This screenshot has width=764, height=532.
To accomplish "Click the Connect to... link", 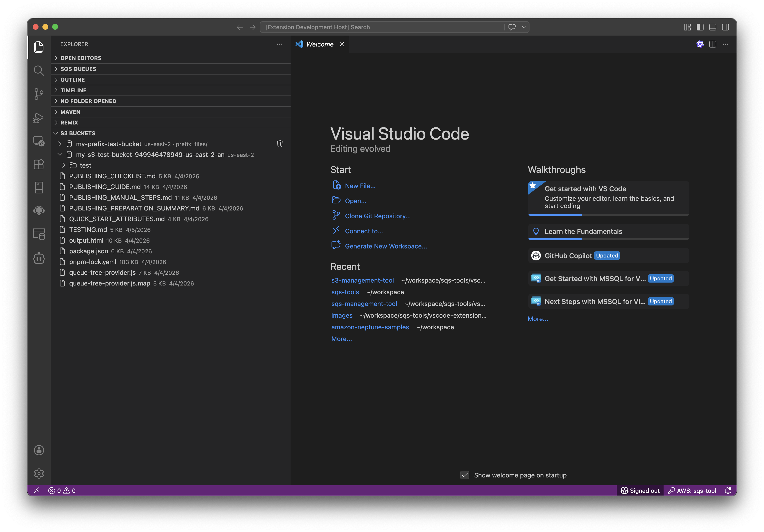I will pos(364,231).
